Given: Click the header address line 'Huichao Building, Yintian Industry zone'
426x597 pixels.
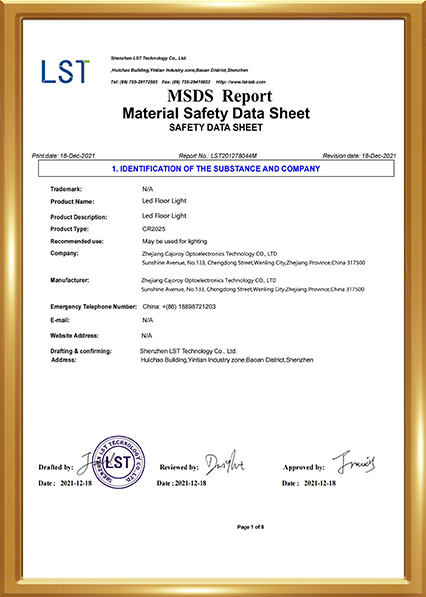Looking at the screenshot, I should 179,70.
